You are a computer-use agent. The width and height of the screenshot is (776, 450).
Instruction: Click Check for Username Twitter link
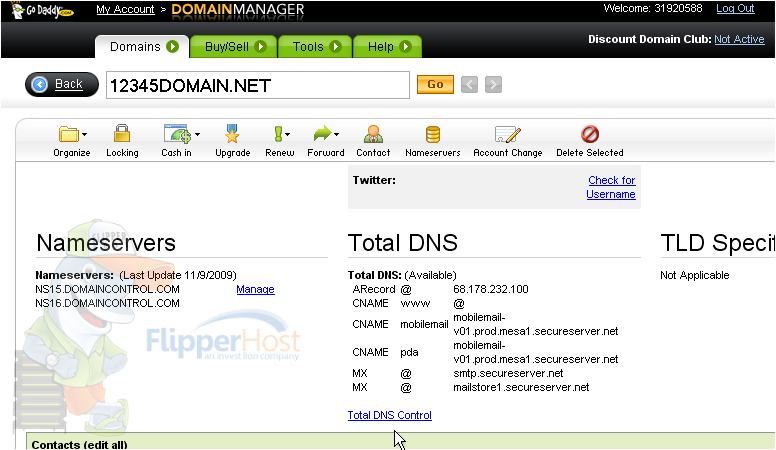point(611,187)
